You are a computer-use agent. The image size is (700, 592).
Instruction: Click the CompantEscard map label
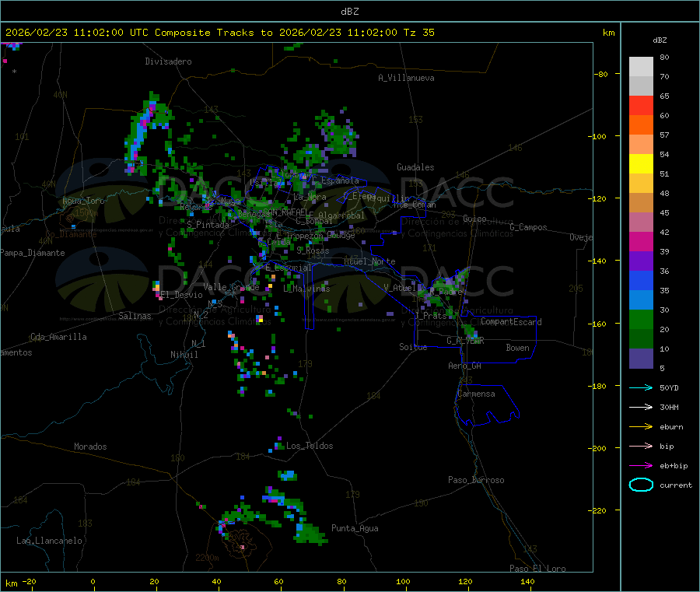coord(511,322)
